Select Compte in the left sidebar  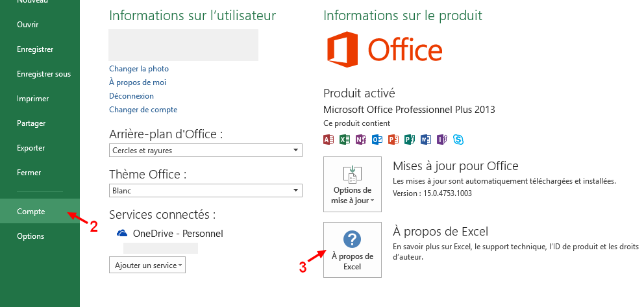pyautogui.click(x=31, y=212)
